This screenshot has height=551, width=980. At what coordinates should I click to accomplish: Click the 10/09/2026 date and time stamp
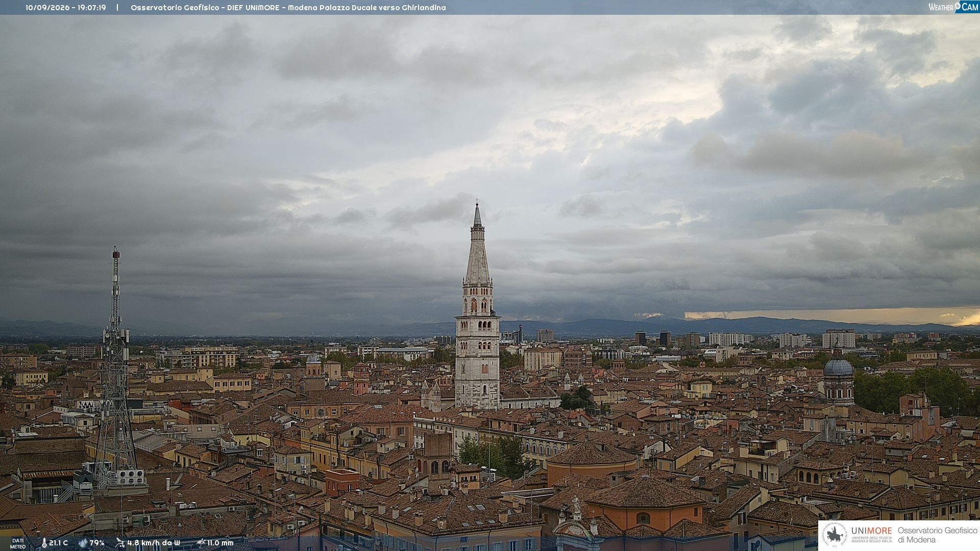tap(66, 8)
